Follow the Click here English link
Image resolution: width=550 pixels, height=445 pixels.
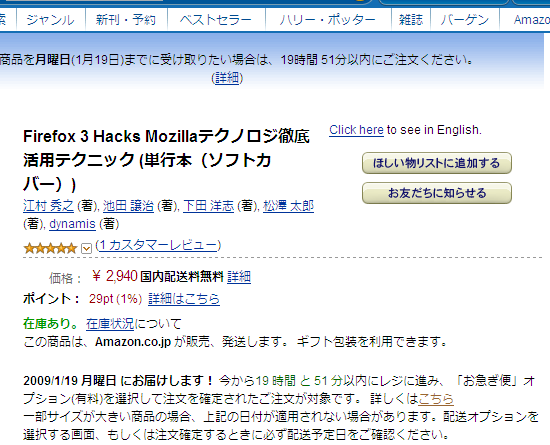click(x=356, y=130)
